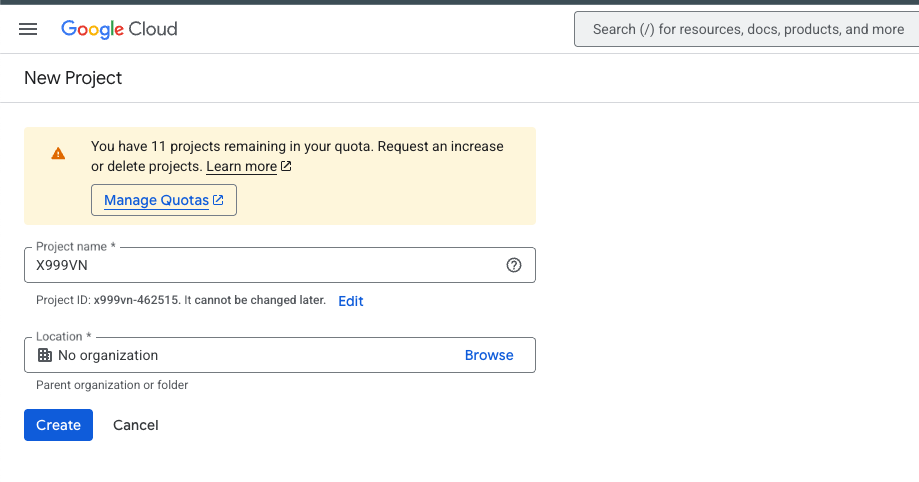The width and height of the screenshot is (919, 482).
Task: Click the orange warning triangle icon
Action: tap(58, 154)
